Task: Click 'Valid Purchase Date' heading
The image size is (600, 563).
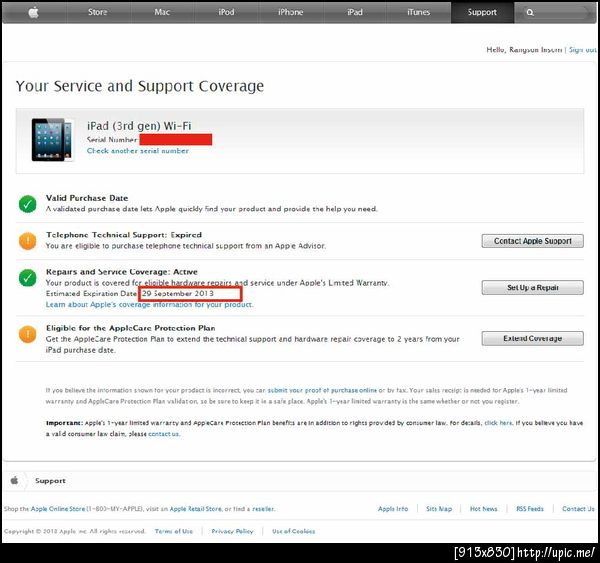Action: 87,198
